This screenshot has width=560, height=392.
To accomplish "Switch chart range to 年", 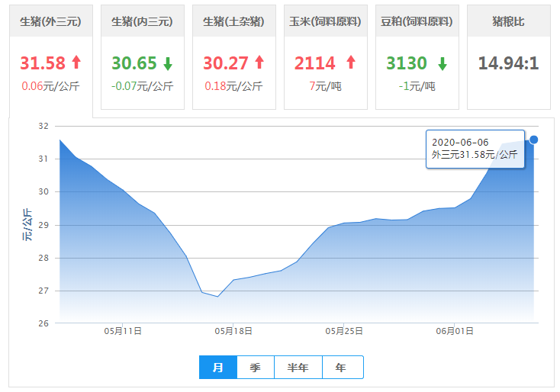I will pyautogui.click(x=342, y=368).
